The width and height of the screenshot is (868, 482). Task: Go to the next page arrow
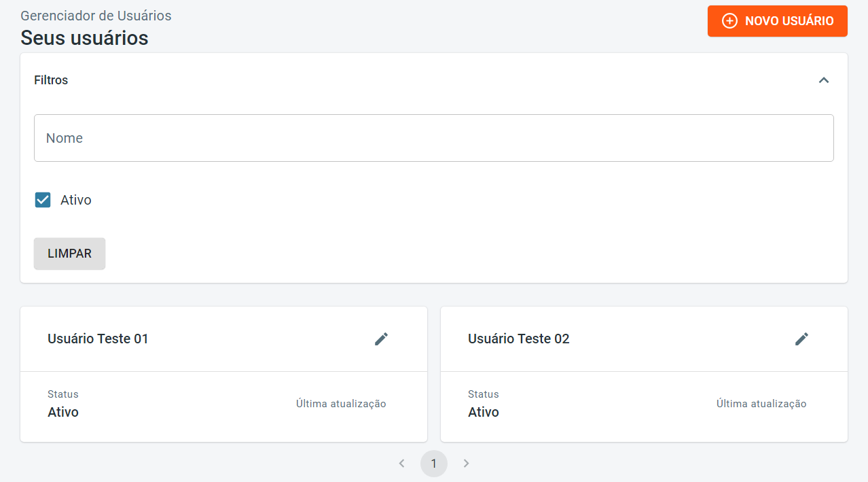466,464
